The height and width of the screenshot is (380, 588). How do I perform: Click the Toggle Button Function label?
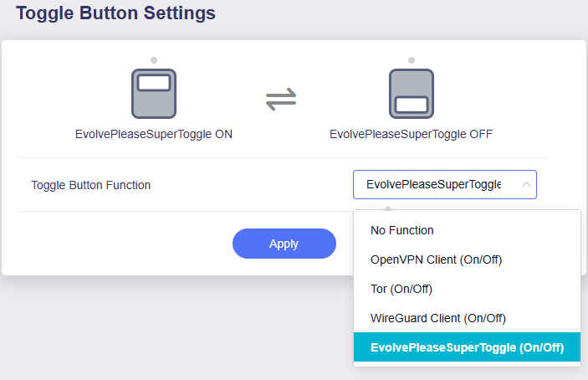pos(91,185)
